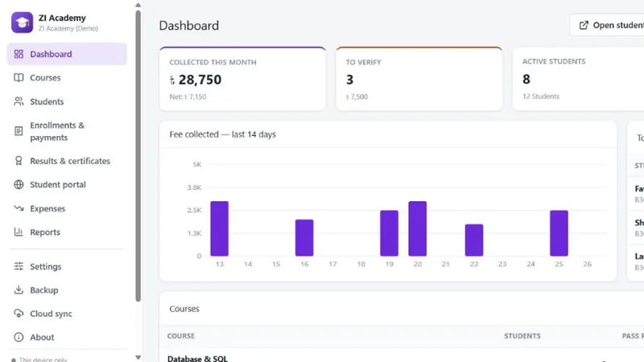Click the STUDENTS column header
Viewport: 644px width, 362px height.
pos(522,335)
